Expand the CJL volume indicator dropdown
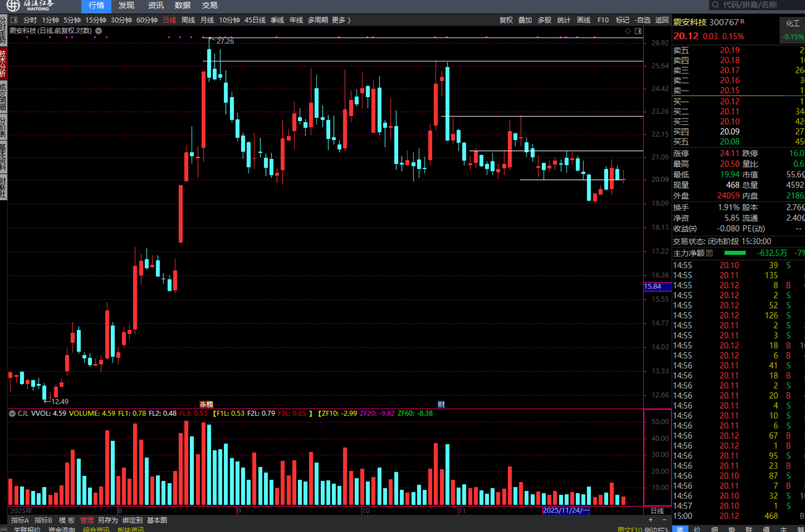This screenshot has height=532, width=805. pyautogui.click(x=12, y=413)
